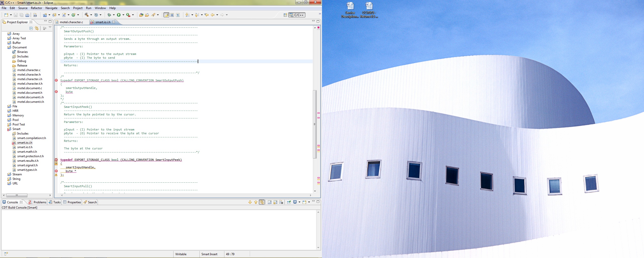
Task: Maximize the editor area
Action: pos(318,21)
